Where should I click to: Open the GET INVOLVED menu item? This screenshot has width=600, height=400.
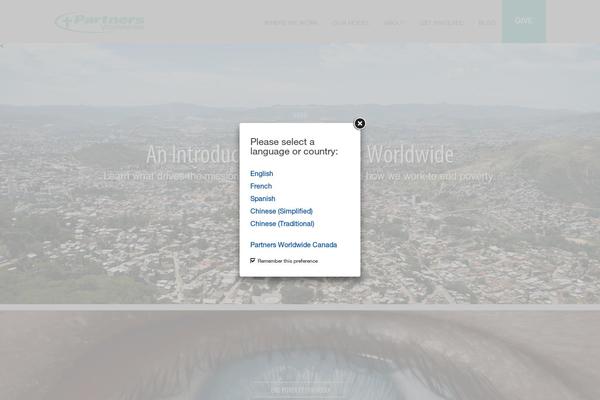click(441, 23)
